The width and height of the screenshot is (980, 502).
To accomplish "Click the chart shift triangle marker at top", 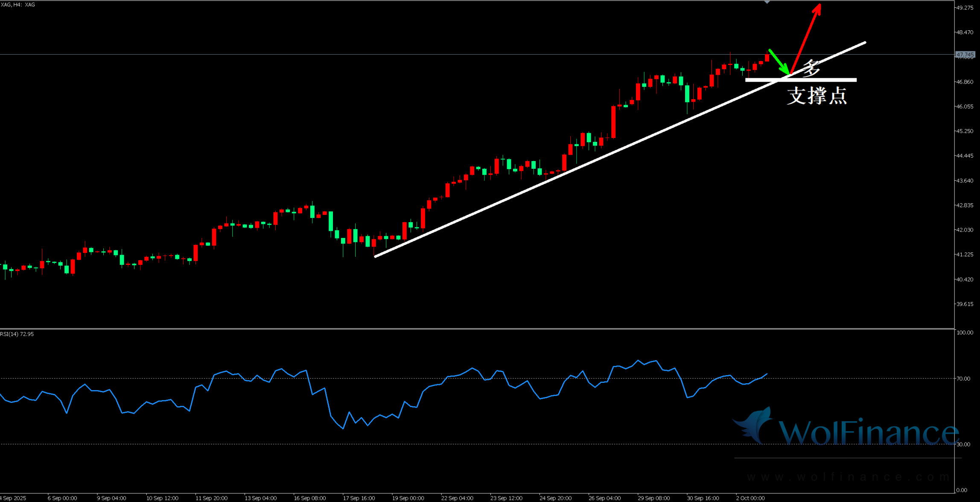I will point(767,2).
